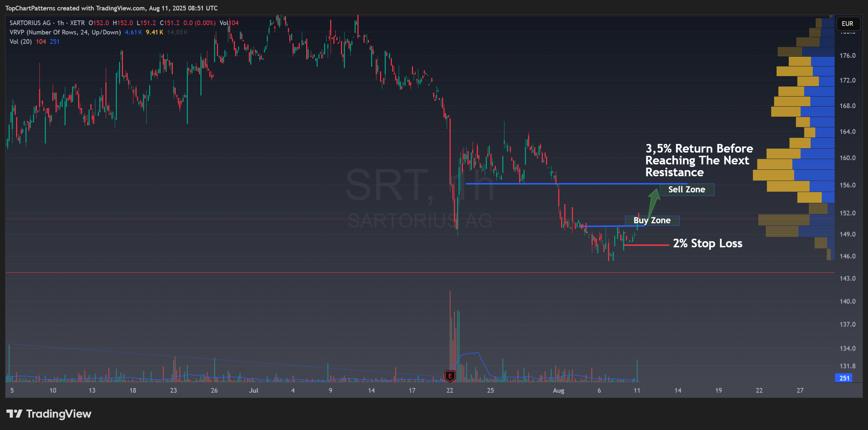The image size is (868, 430).
Task: Click the blue 251 volume label on price axis
Action: click(x=844, y=378)
